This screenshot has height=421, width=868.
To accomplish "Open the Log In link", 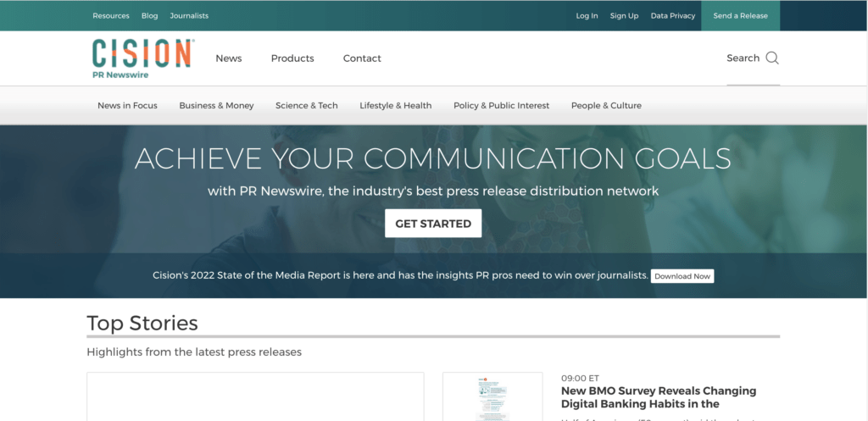I will pos(587,15).
